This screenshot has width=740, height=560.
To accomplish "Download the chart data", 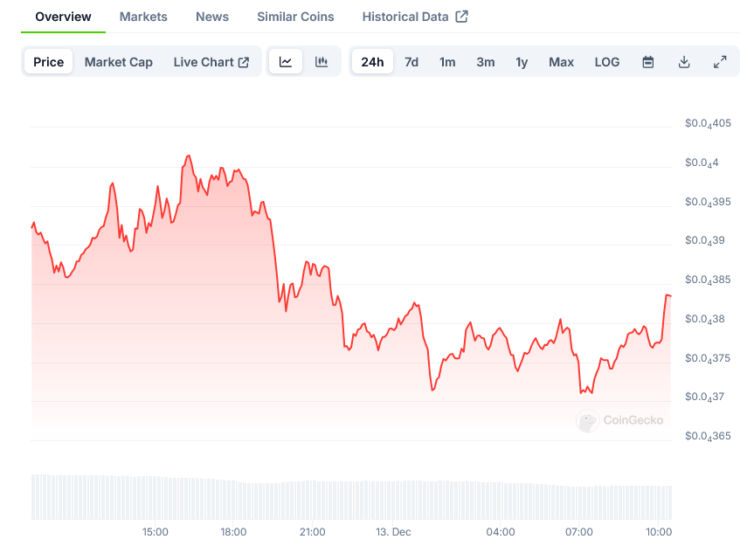I will [684, 62].
